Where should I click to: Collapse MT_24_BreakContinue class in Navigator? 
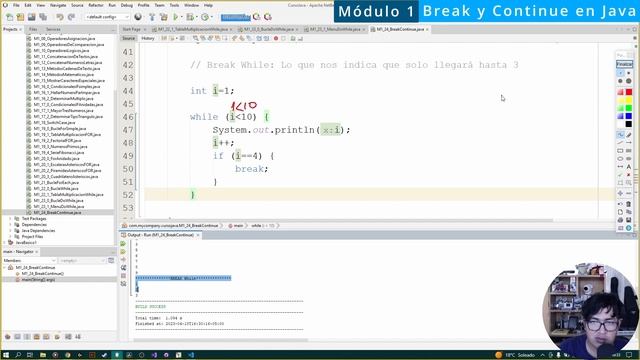(x=4, y=268)
